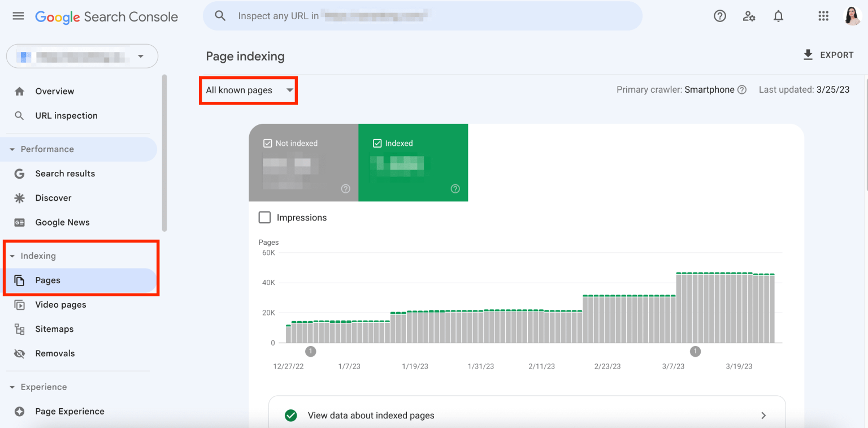Toggle off the Indexed series
This screenshot has height=428, width=868.
377,143
